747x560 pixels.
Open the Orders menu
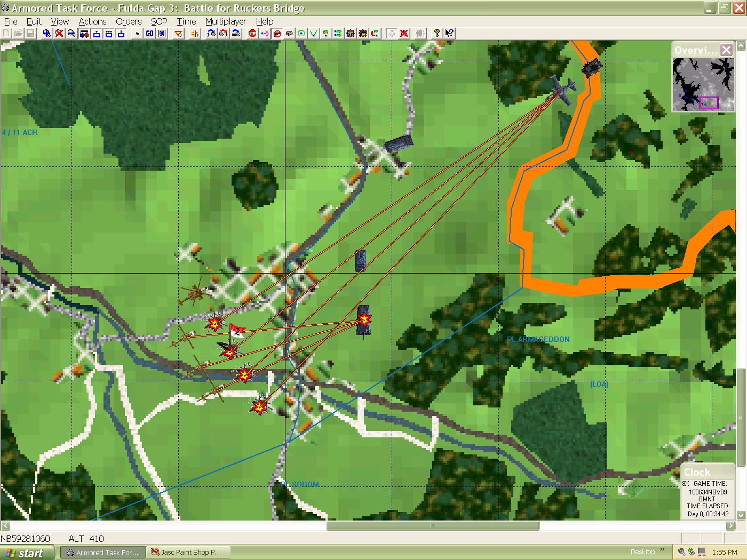(x=129, y=21)
